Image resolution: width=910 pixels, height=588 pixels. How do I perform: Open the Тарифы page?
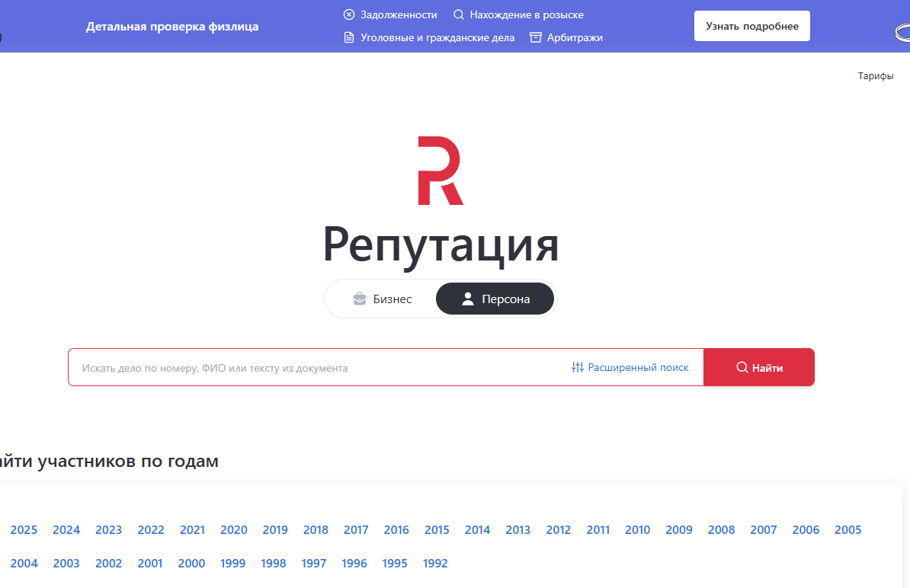[876, 75]
